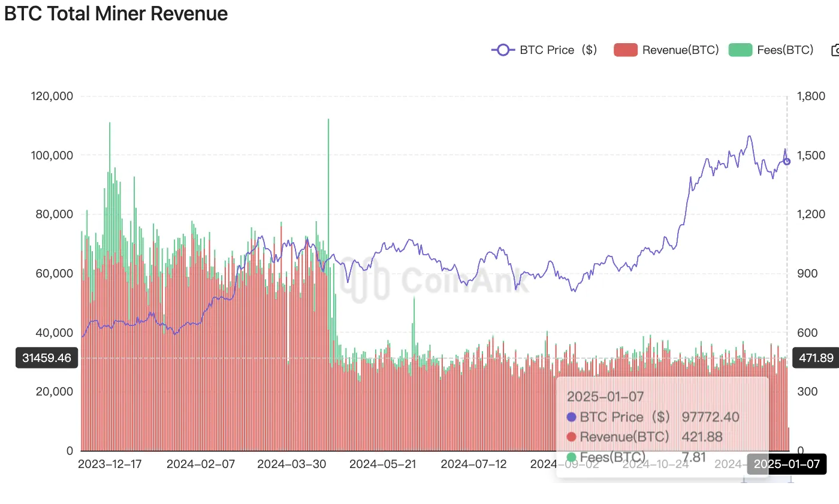839x504 pixels.
Task: Click the tooltip Revenue(BTC) value 421.88
Action: 702,437
